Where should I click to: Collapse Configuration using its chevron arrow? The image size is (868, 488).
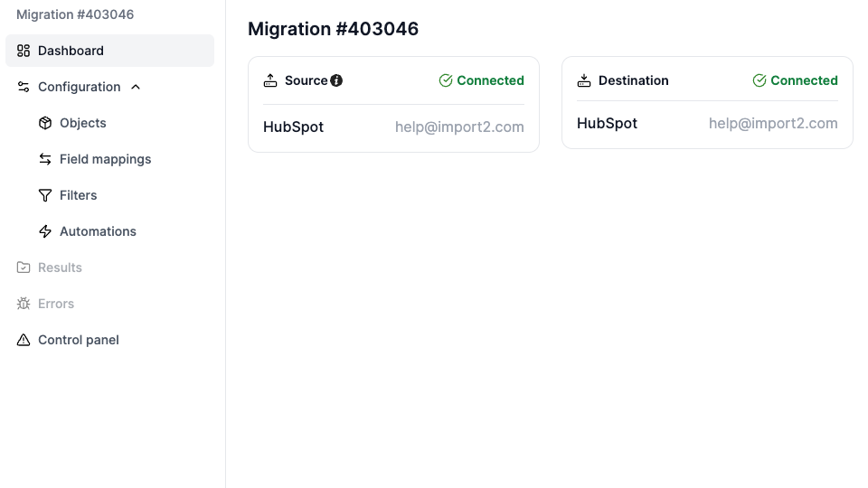click(136, 87)
